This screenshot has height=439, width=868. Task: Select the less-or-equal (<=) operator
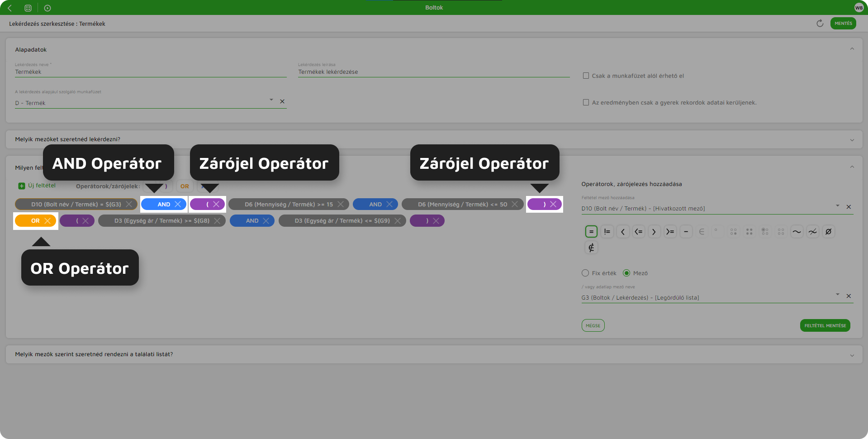[639, 232]
